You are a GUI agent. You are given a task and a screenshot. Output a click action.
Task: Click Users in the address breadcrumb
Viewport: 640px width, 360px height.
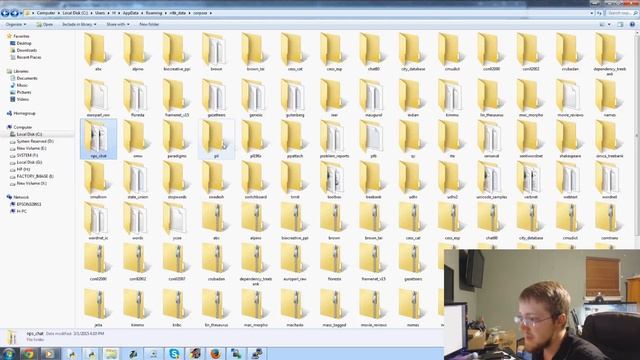(100, 13)
